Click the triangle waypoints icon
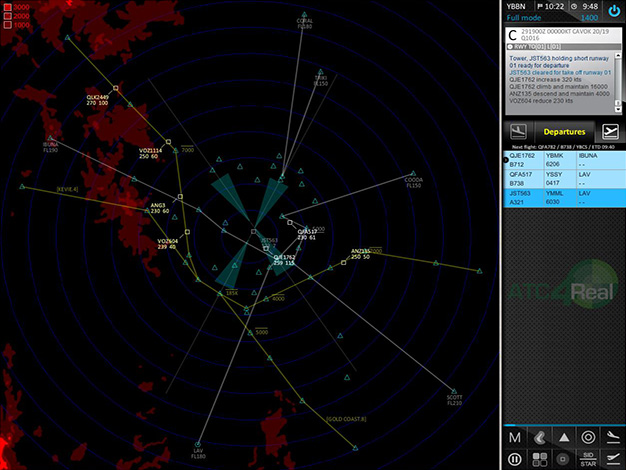 tap(564, 437)
